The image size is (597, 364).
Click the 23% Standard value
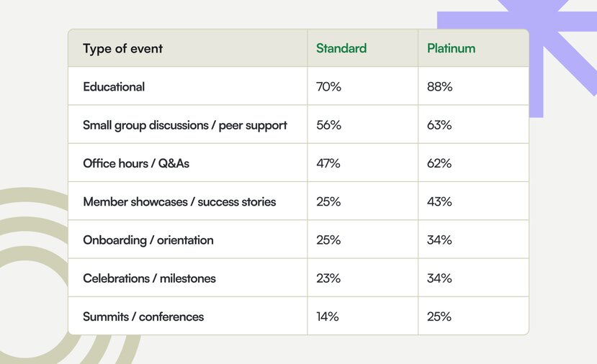(328, 278)
